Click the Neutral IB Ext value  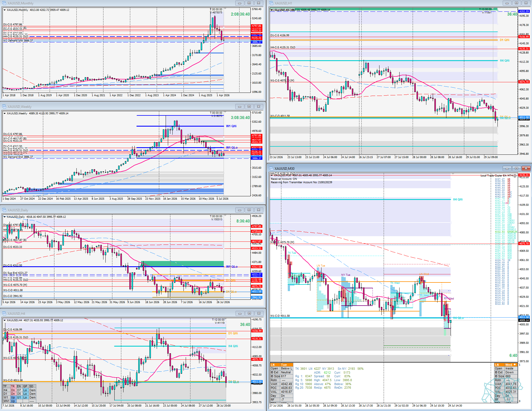(x=286, y=373)
